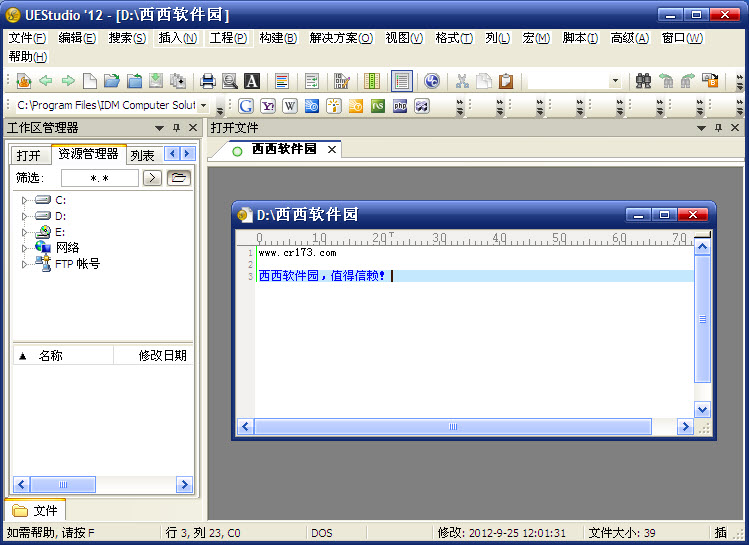
Task: Switch to the 打开 workspace tab
Action: [29, 155]
